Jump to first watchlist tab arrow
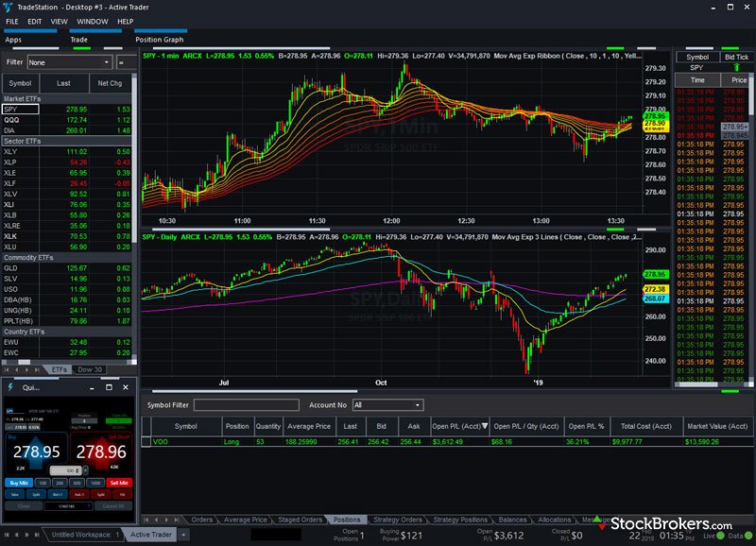Viewport: 756px width, 546px height. click(x=7, y=369)
